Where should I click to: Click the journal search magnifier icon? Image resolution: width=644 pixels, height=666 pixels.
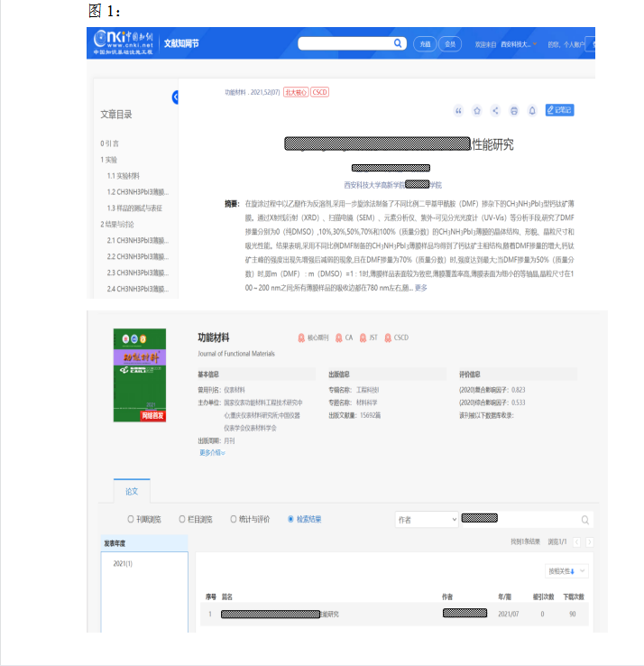(x=585, y=520)
